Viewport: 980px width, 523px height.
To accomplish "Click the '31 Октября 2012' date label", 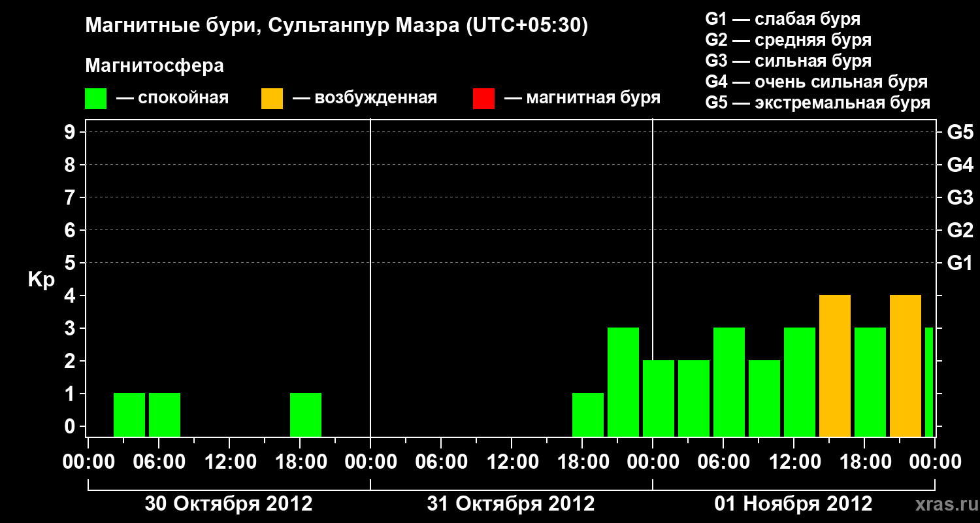I will tap(511, 504).
